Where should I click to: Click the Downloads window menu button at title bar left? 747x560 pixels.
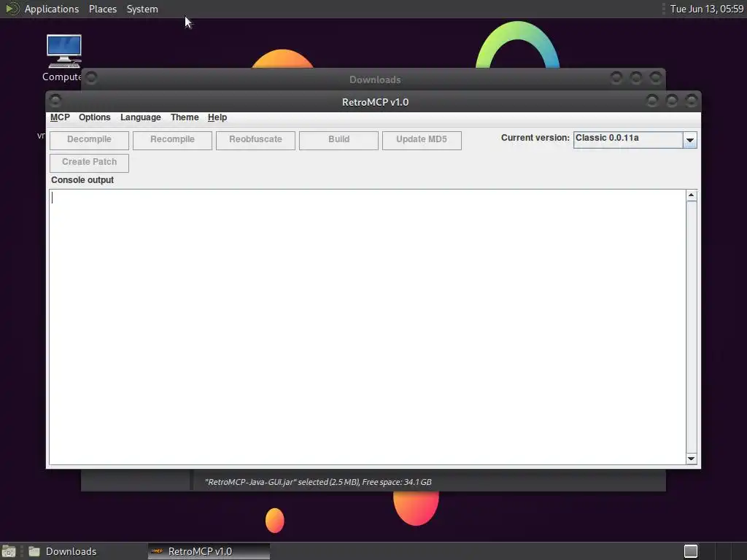(x=91, y=77)
